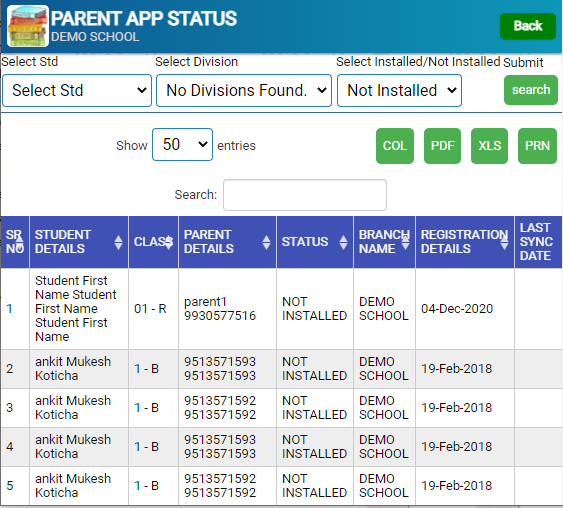The height and width of the screenshot is (508, 563).
Task: Click the school books logo icon
Action: click(28, 26)
